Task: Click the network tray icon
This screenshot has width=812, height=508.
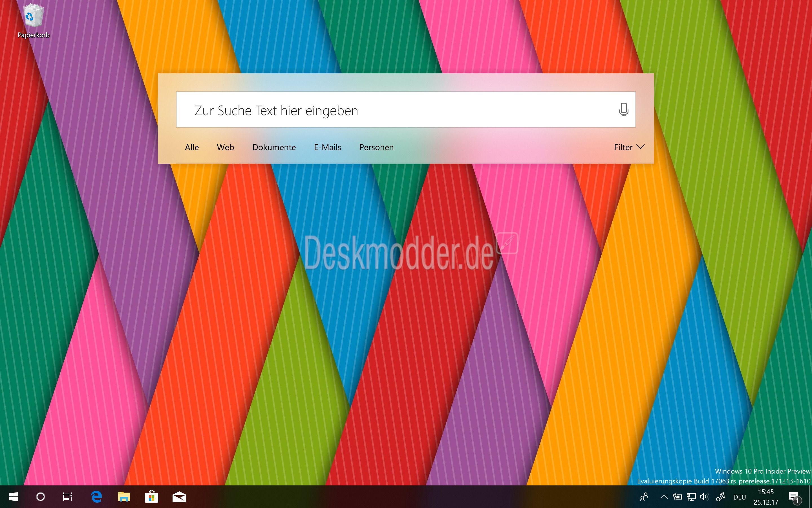Action: pos(691,497)
